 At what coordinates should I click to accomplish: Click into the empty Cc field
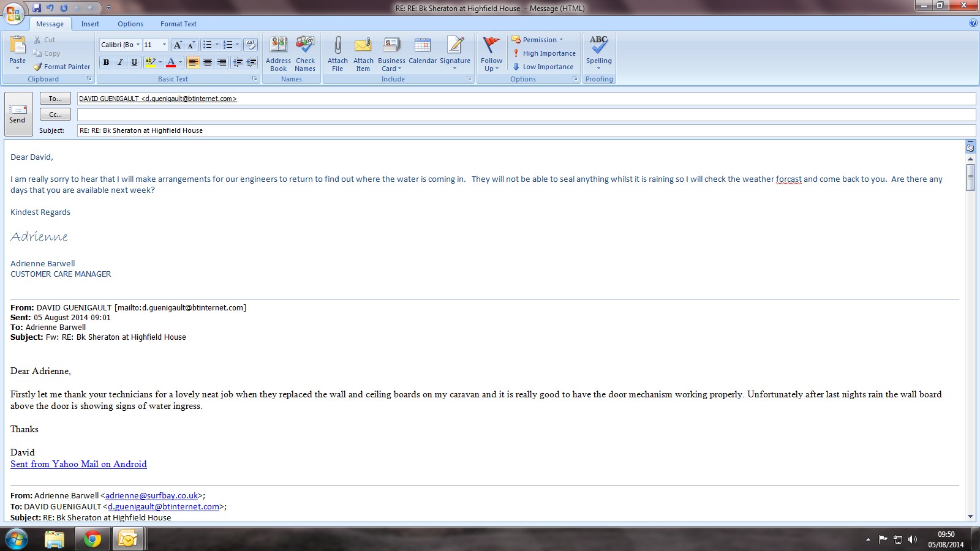click(x=526, y=114)
